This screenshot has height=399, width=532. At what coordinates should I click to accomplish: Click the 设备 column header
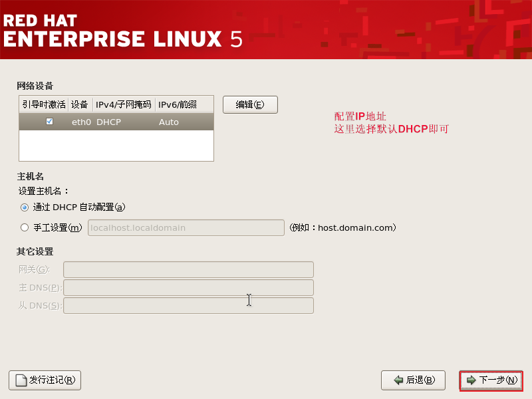[x=80, y=104]
